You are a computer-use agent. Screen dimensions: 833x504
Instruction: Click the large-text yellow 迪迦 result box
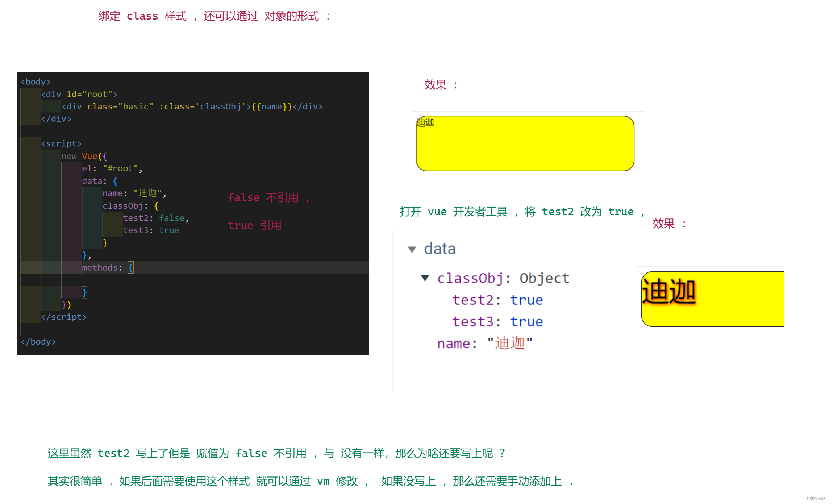click(712, 299)
